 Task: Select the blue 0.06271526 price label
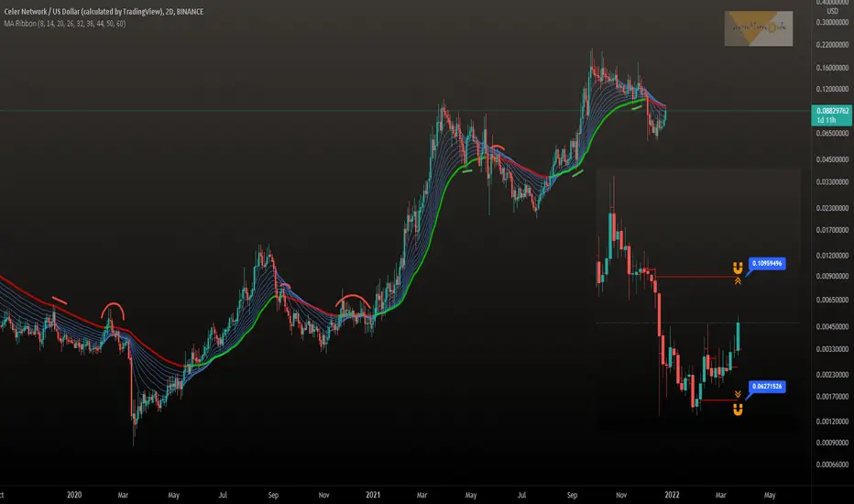click(x=767, y=387)
